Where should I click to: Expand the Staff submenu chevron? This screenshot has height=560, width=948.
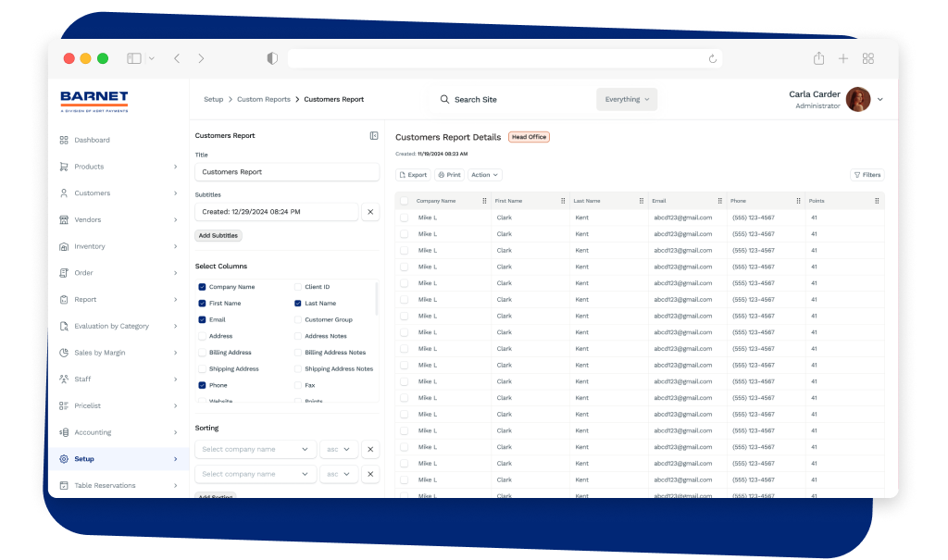[x=175, y=380]
